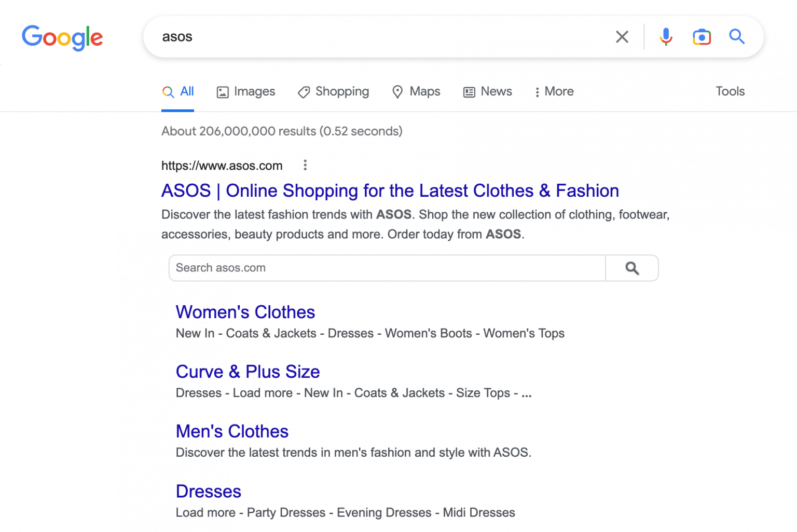Open the Men's Clothes sitelink
Image resolution: width=797 pixels, height=532 pixels.
(x=232, y=431)
